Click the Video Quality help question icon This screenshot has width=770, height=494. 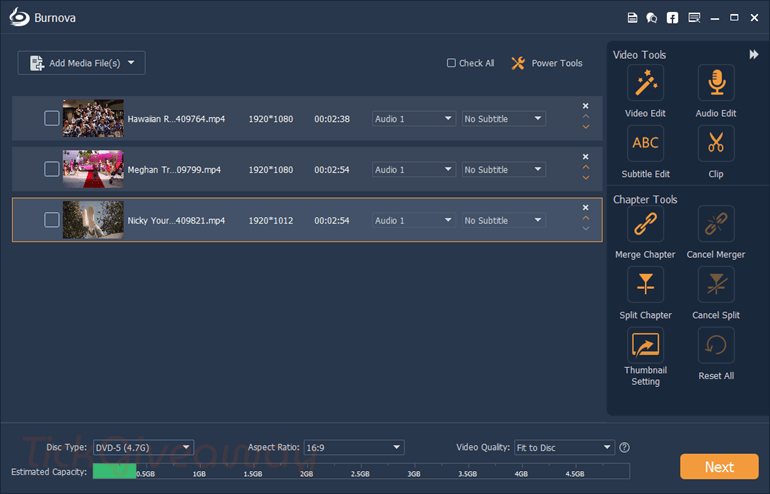(624, 447)
